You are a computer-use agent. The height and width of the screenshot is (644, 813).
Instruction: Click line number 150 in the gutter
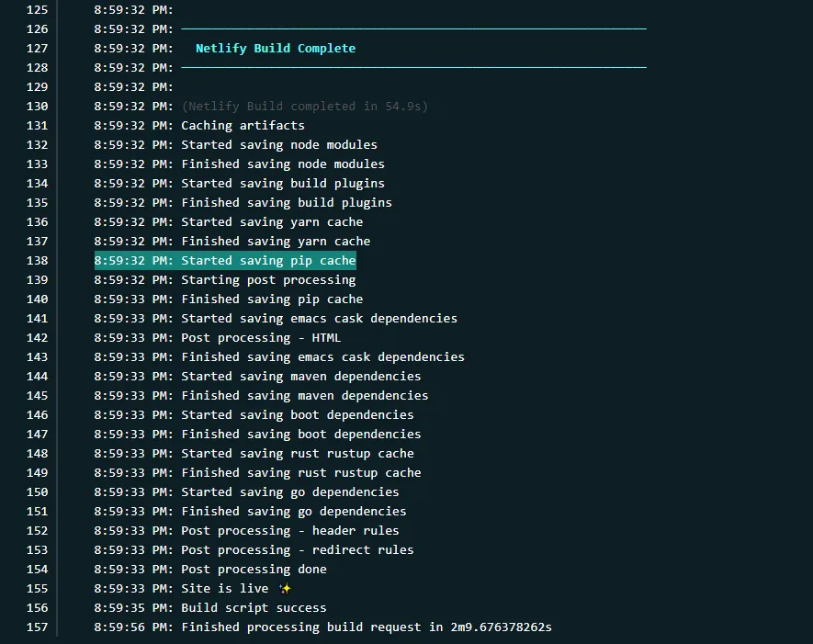coord(38,492)
